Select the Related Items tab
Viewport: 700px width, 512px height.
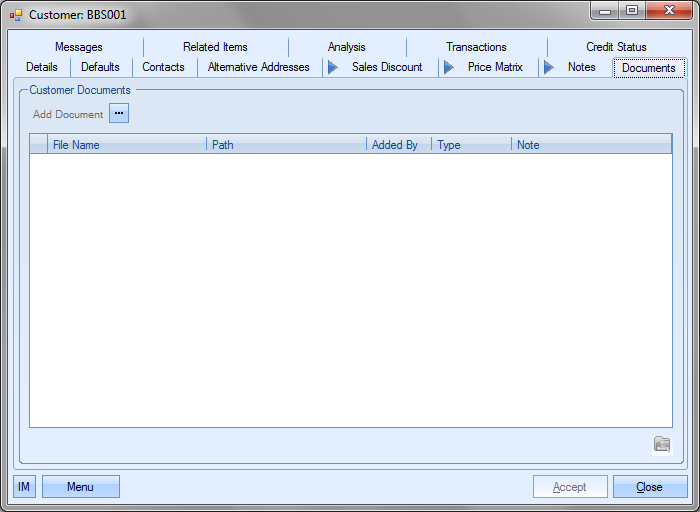(x=215, y=47)
